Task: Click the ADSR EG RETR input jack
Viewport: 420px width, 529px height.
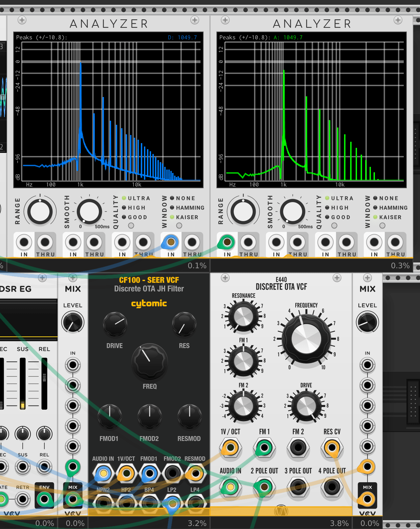Action: pos(23,499)
